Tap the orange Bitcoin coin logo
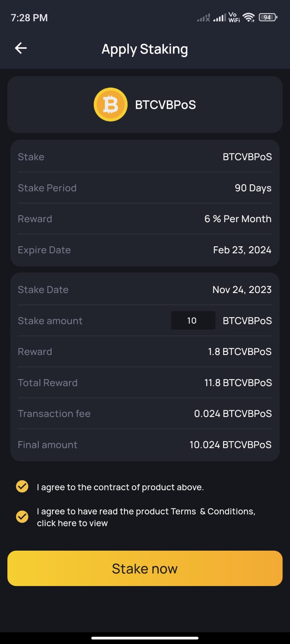The image size is (290, 644). pyautogui.click(x=110, y=105)
